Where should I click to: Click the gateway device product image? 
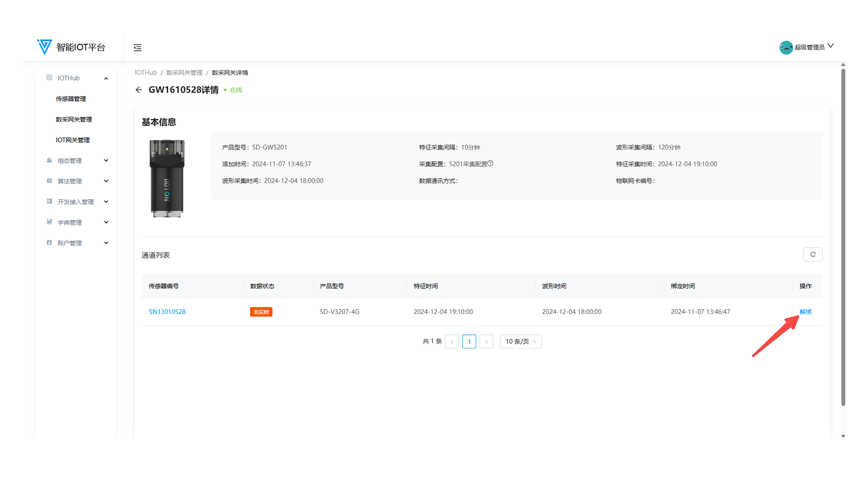[x=167, y=178]
